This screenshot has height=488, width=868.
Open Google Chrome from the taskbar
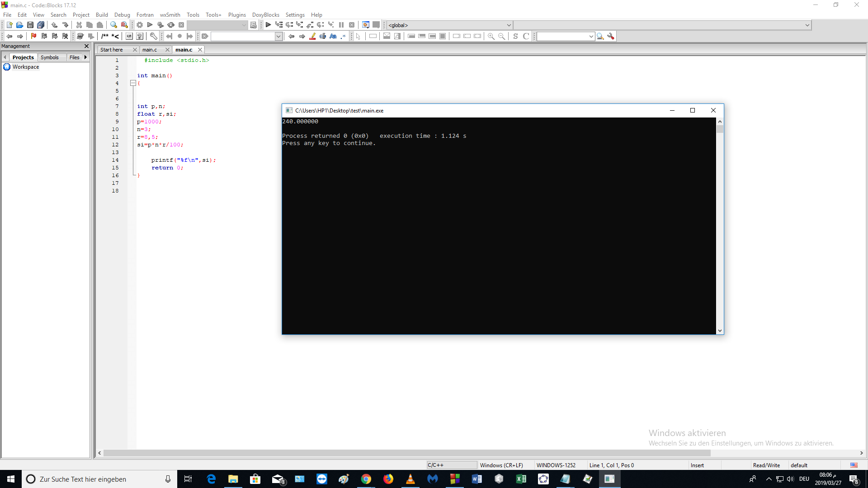[366, 479]
